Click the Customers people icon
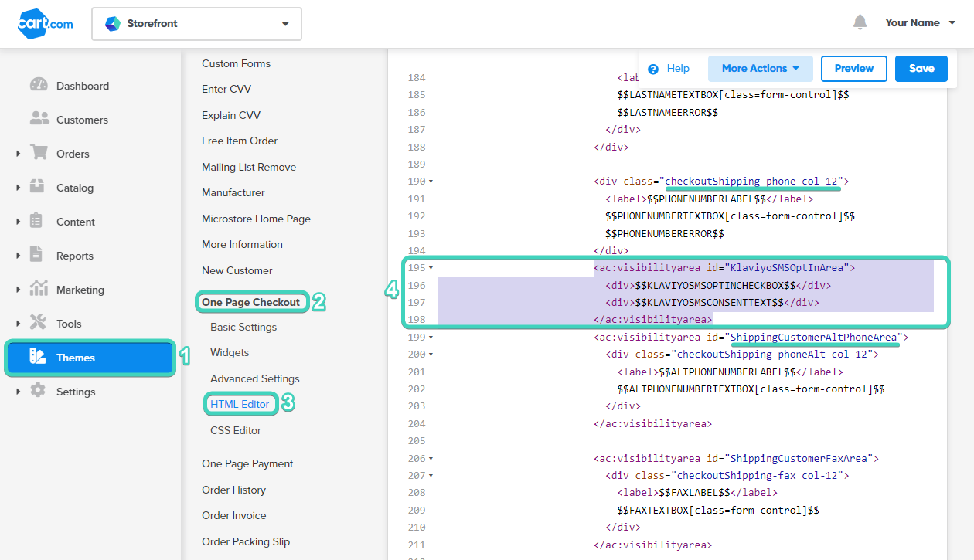The image size is (974, 560). 39,119
